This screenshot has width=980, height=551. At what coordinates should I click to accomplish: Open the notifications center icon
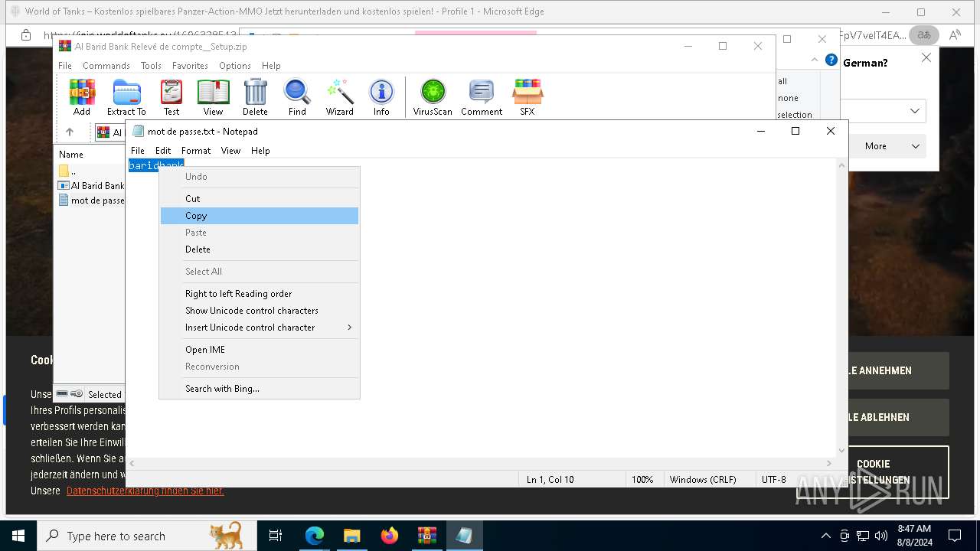coord(955,536)
